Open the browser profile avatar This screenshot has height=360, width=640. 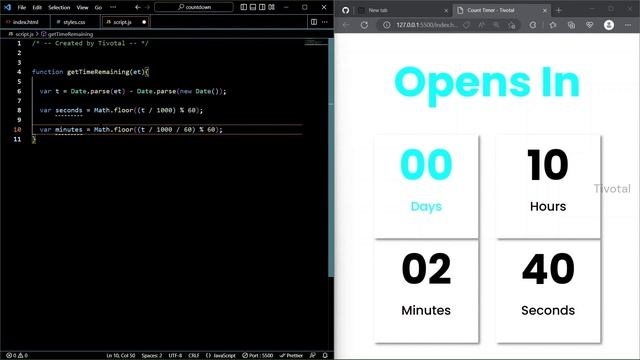pyautogui.click(x=609, y=25)
